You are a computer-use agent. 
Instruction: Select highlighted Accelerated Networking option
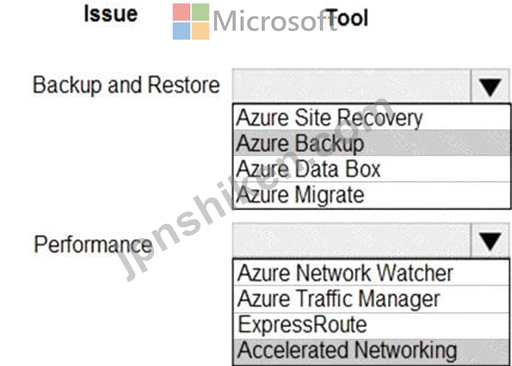371,351
